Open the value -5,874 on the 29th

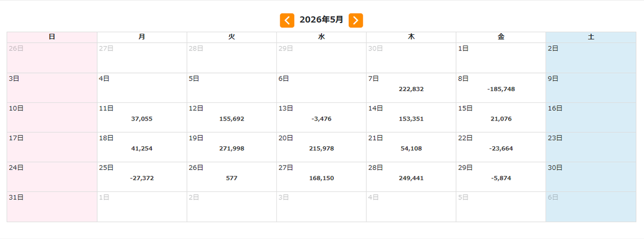[x=501, y=178]
